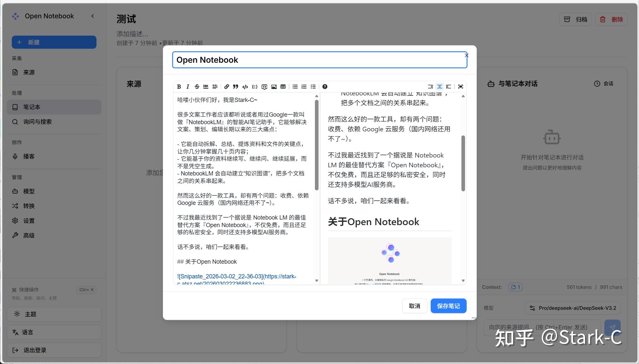639x364 pixels.
Task: Open the 主题 theme selector
Action: tap(54, 314)
